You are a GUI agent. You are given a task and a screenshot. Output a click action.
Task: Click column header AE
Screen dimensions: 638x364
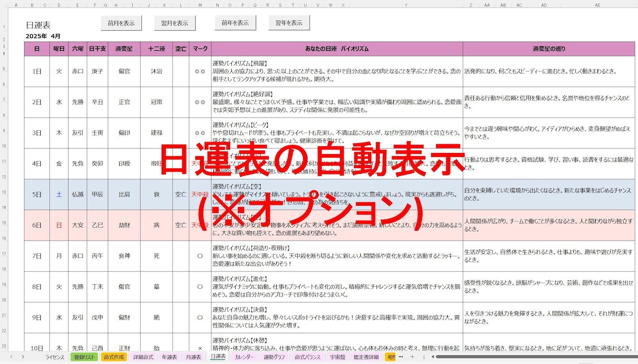[598, 5]
